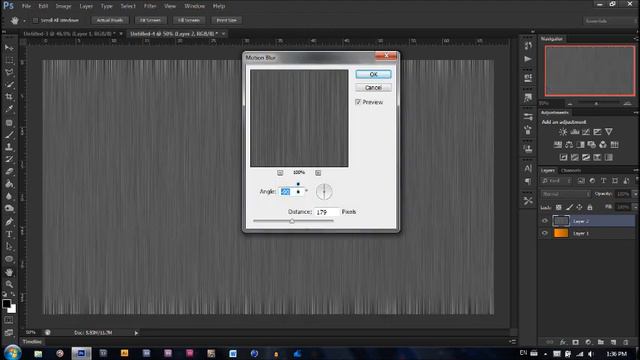The width and height of the screenshot is (640, 360).
Task: Open the Filter menu
Action: pyautogui.click(x=150, y=6)
